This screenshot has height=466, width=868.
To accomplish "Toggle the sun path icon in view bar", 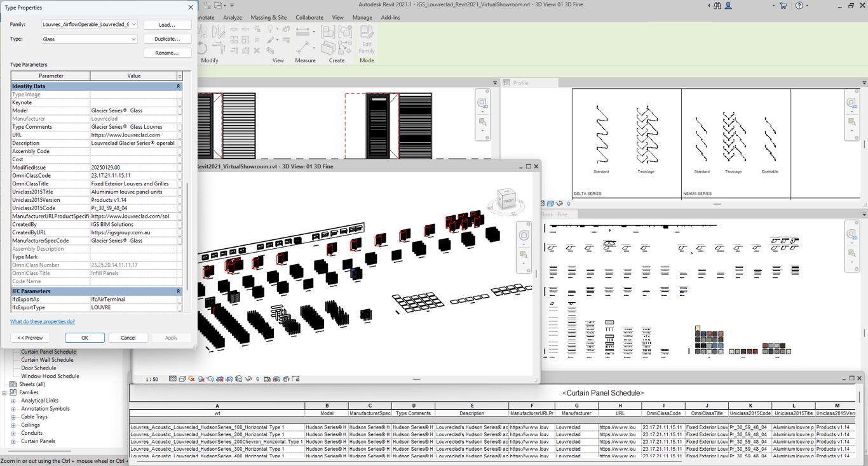I will pyautogui.click(x=192, y=379).
